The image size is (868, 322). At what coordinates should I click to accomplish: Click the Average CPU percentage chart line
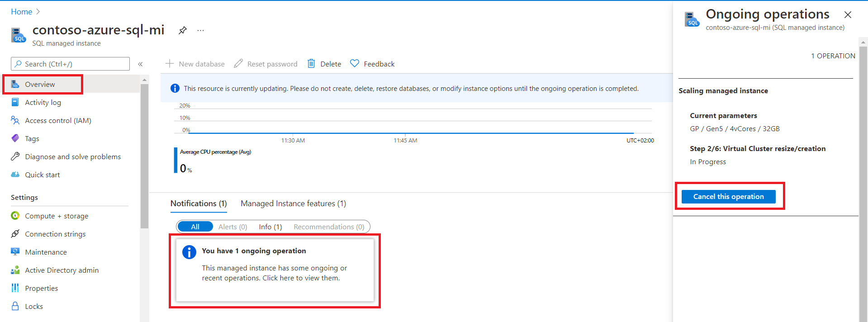411,133
